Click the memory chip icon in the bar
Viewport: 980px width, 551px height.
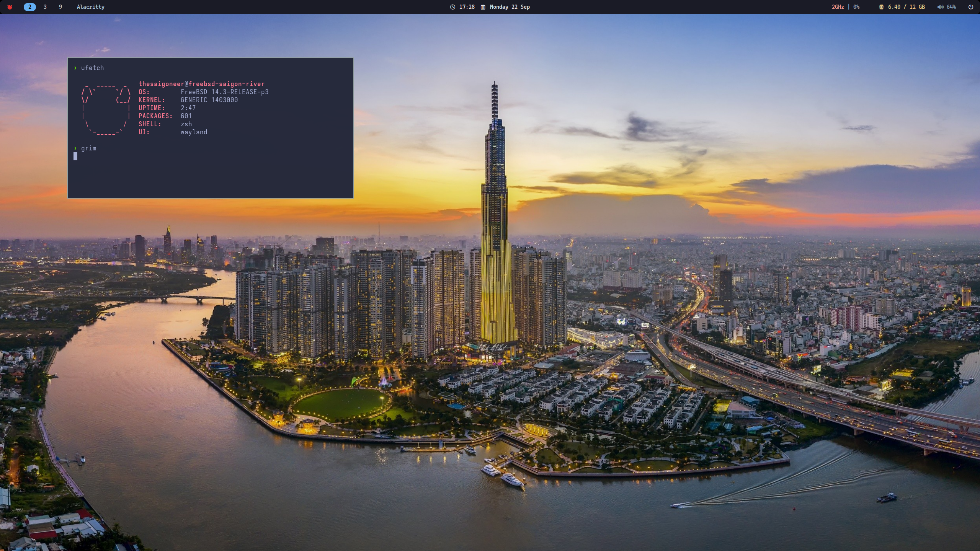point(881,7)
